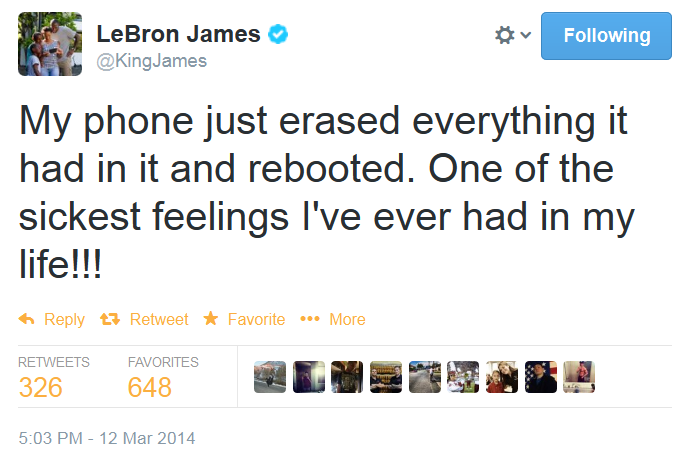Toggle the Following button
681x451 pixels.
tap(606, 36)
